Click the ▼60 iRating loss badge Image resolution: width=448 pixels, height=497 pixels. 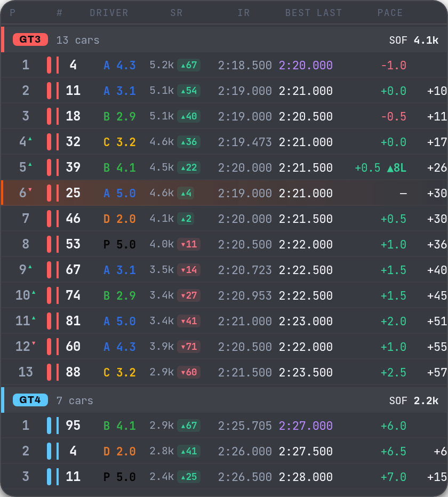(x=189, y=372)
